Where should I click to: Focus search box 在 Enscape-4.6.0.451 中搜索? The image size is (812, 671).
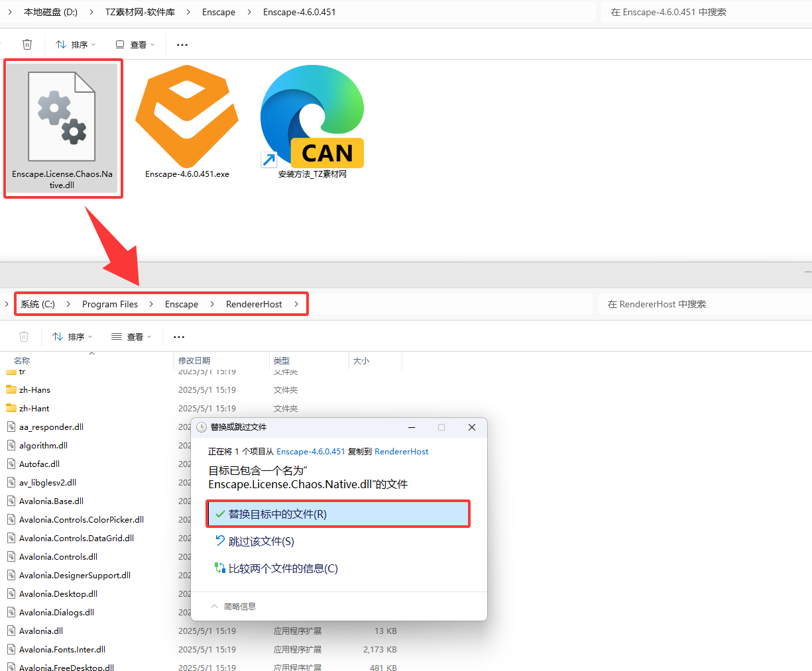click(x=706, y=12)
